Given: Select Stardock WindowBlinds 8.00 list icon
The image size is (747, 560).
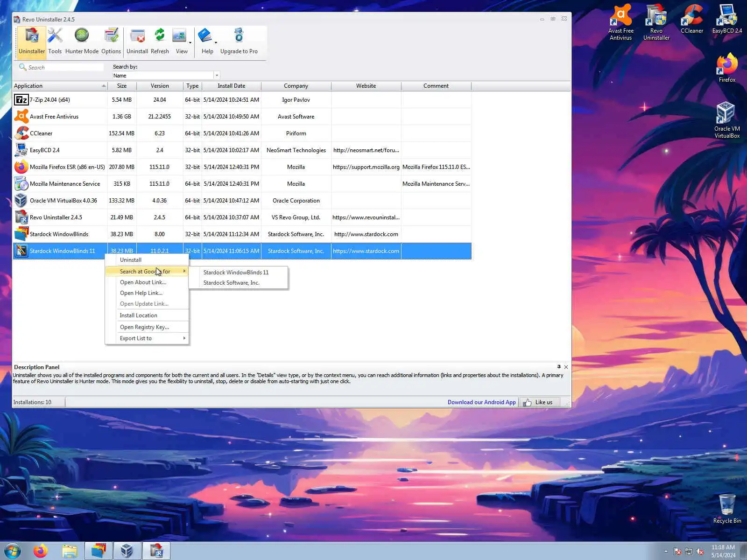Looking at the screenshot, I should pyautogui.click(x=21, y=234).
